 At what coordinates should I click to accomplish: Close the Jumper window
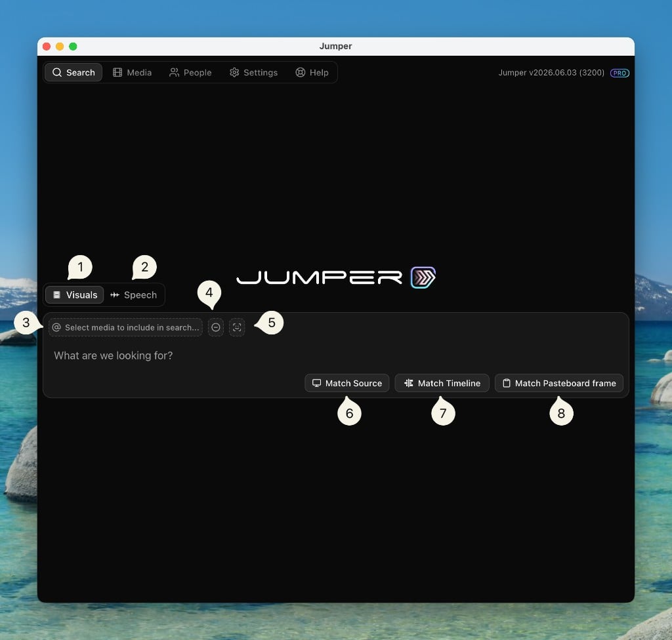[x=47, y=47]
